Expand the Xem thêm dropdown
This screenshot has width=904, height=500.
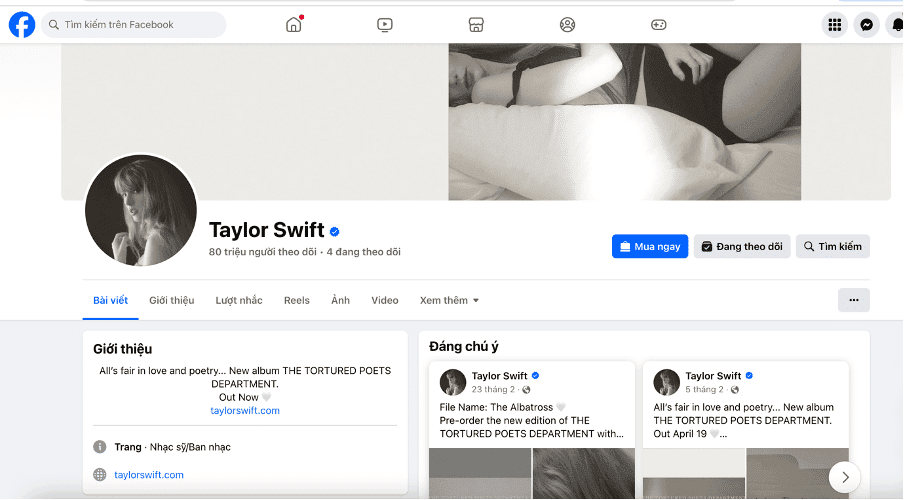[449, 300]
